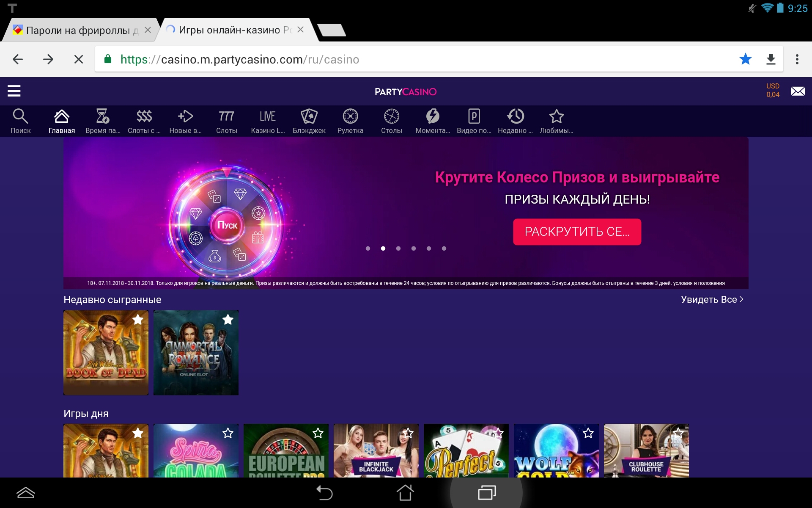This screenshot has height=508, width=812.
Task: Unfavorite Book of Dead in recently played
Action: (138, 320)
